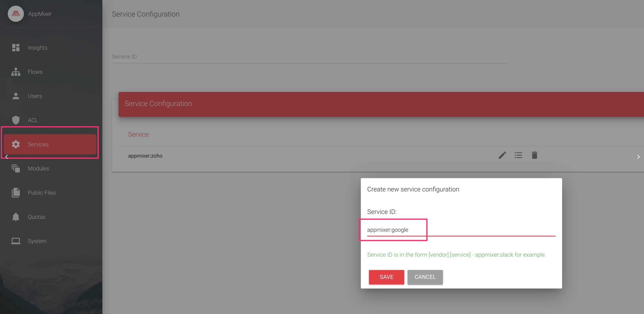Click the right chevron arrow
Screen dimensions: 644x314
(x=638, y=157)
